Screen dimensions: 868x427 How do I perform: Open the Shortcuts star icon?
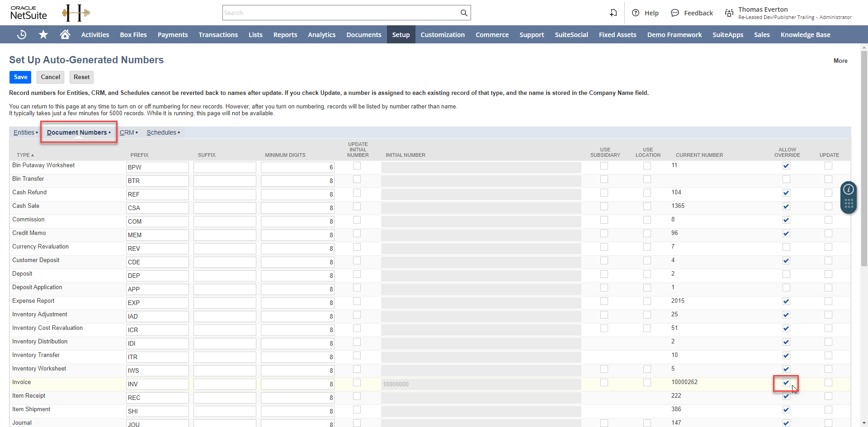tap(43, 34)
